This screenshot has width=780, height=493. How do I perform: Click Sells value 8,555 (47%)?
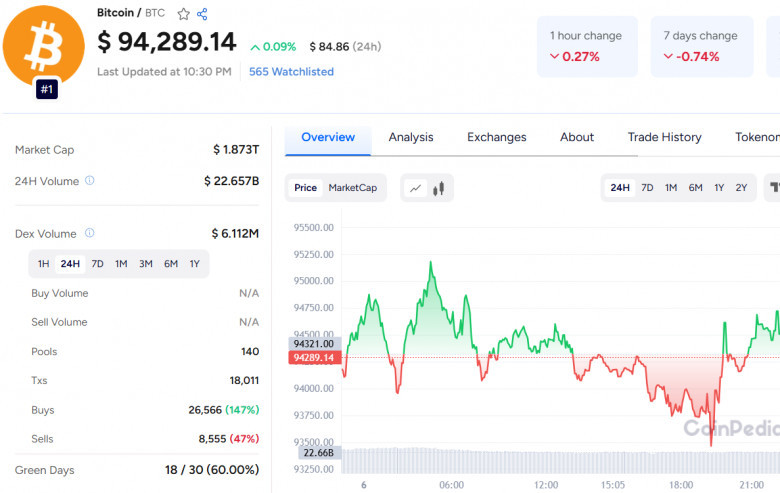(x=229, y=439)
